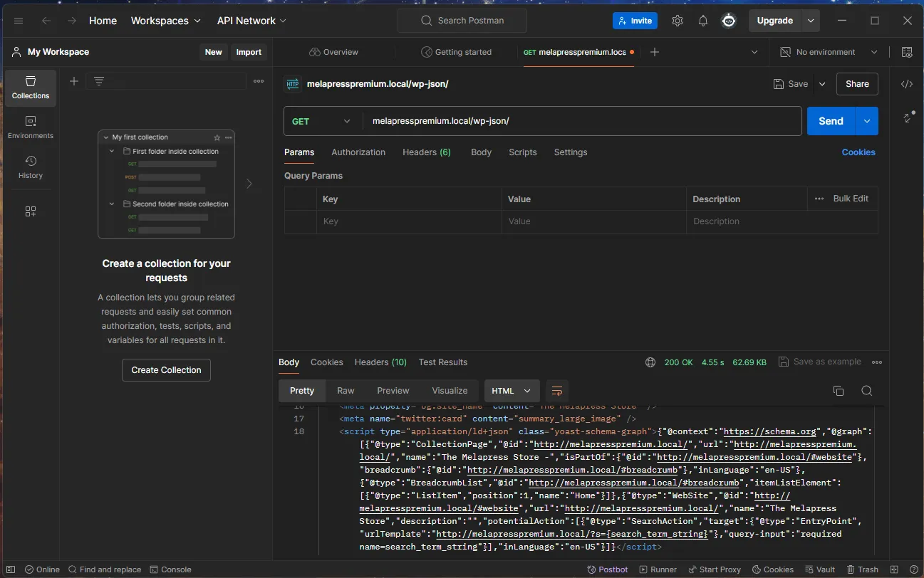Expand the API Network dropdown

(x=252, y=21)
